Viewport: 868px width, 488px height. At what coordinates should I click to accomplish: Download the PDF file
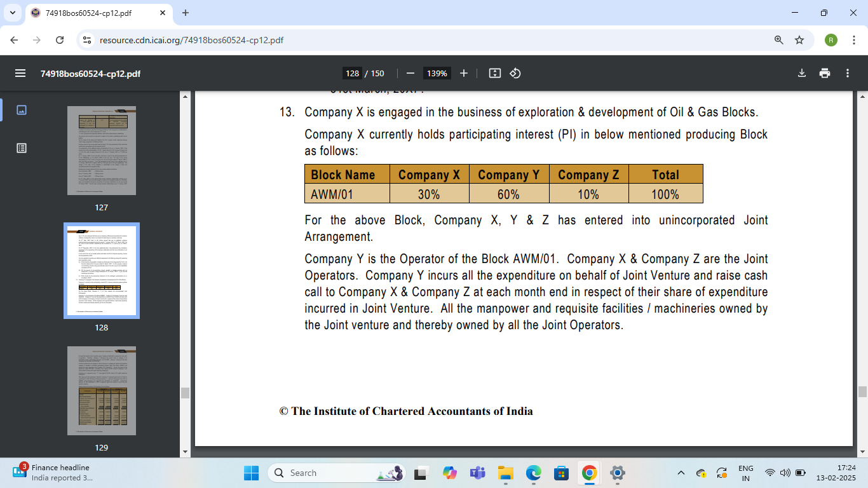coord(802,73)
